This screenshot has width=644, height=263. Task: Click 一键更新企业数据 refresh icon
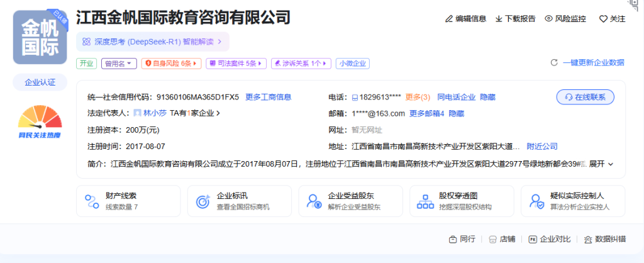coord(554,63)
